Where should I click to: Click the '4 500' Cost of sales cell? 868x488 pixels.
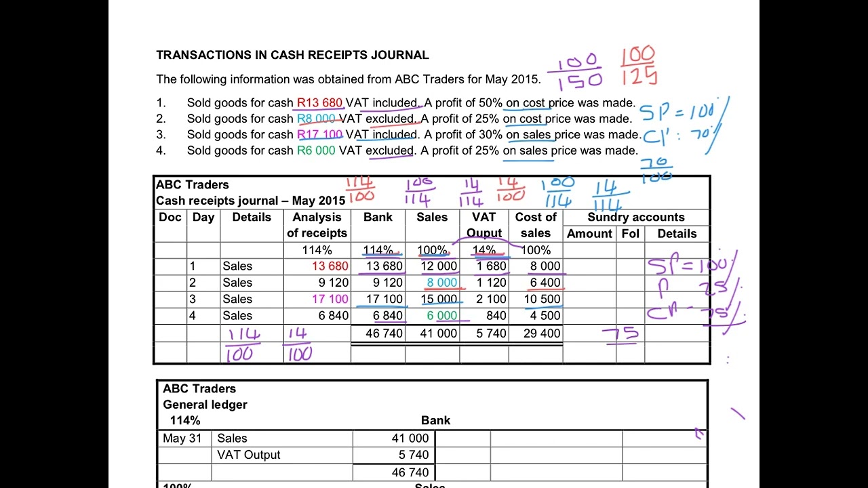545,316
